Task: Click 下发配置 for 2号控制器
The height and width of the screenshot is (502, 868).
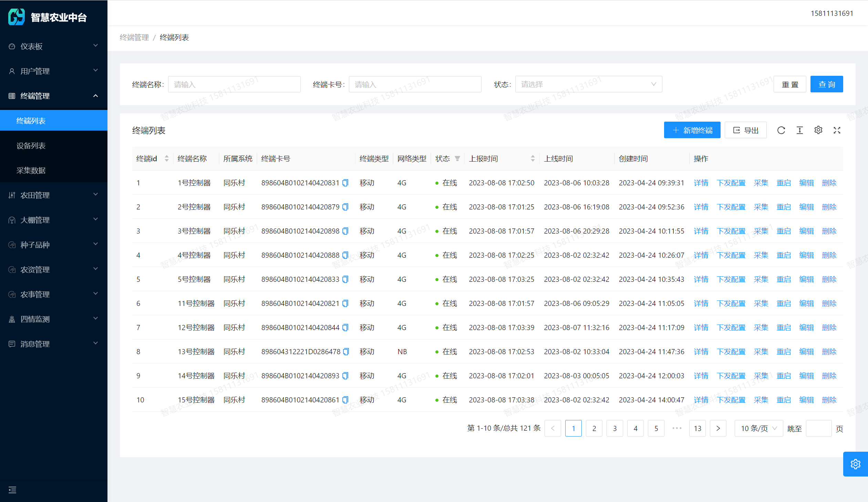Action: coord(731,207)
